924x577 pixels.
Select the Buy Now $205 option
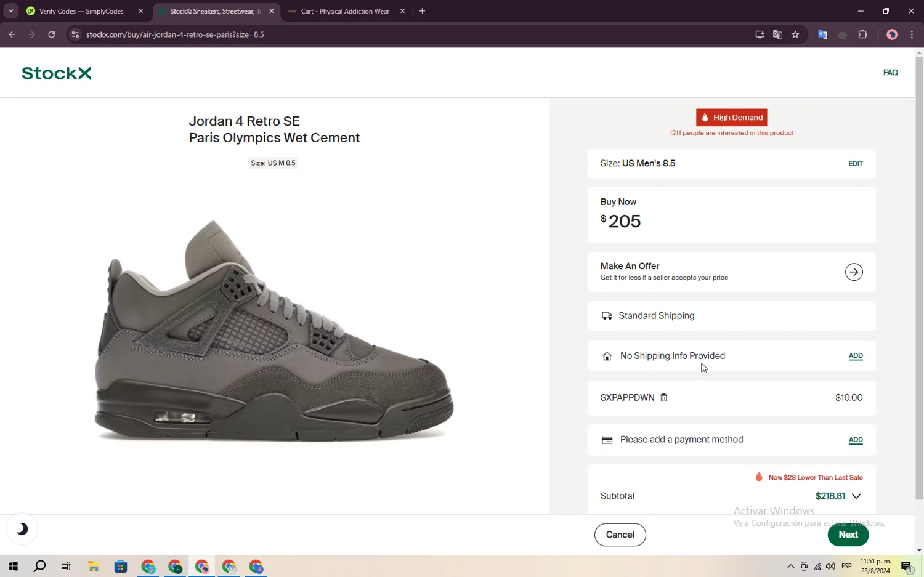(731, 215)
